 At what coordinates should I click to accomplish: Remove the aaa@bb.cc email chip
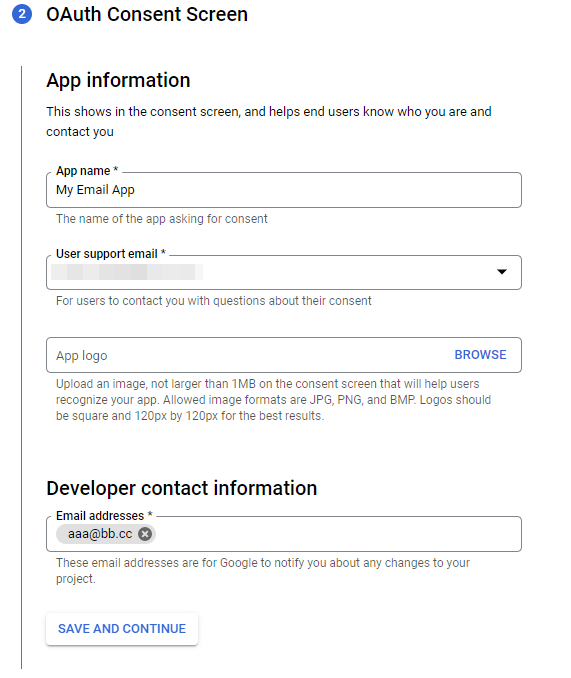coord(145,534)
